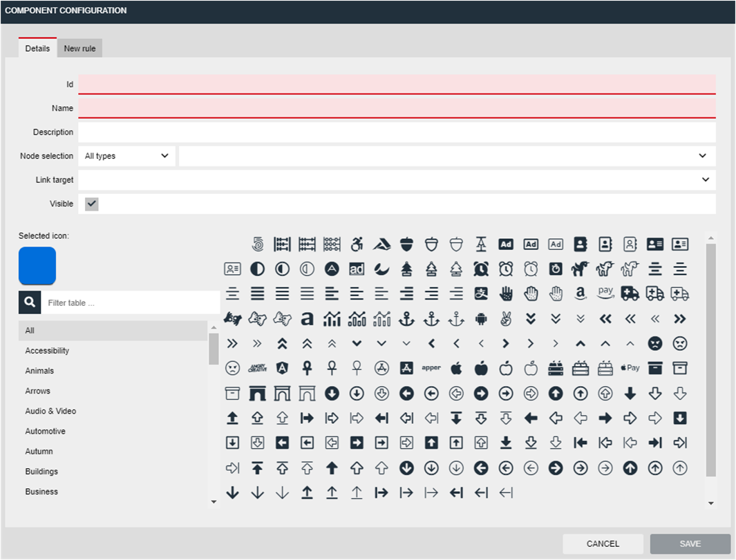The height and width of the screenshot is (560, 736).
Task: Click the Id input field
Action: coord(397,84)
